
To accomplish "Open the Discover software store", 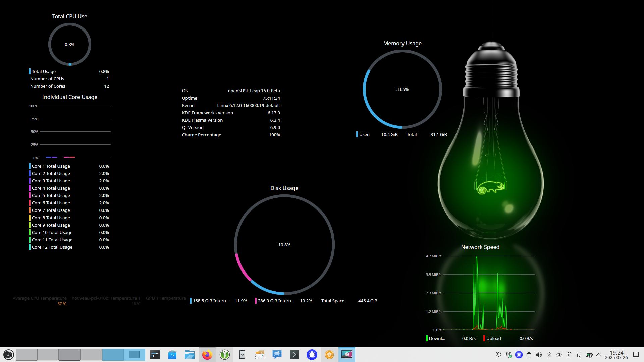I will [172, 355].
